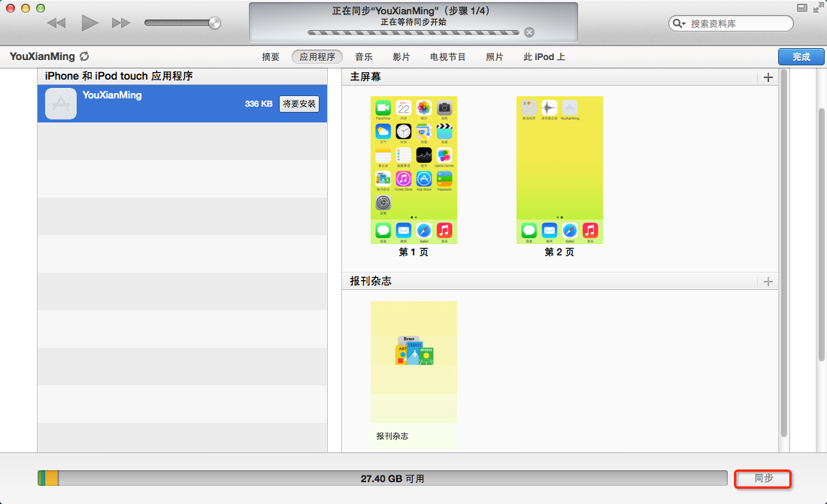
Task: Click the storage capacity bar
Action: [383, 478]
